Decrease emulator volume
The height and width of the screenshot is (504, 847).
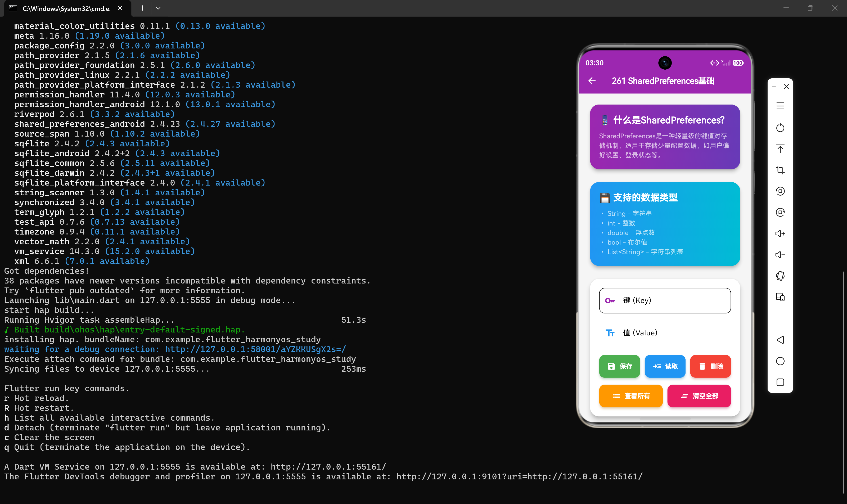point(780,255)
